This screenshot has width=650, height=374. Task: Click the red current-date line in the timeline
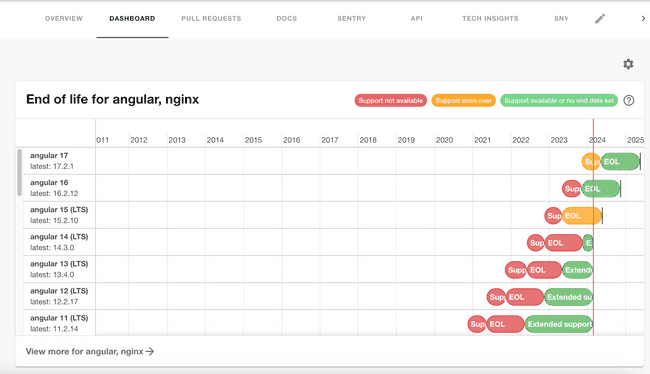pyautogui.click(x=593, y=227)
